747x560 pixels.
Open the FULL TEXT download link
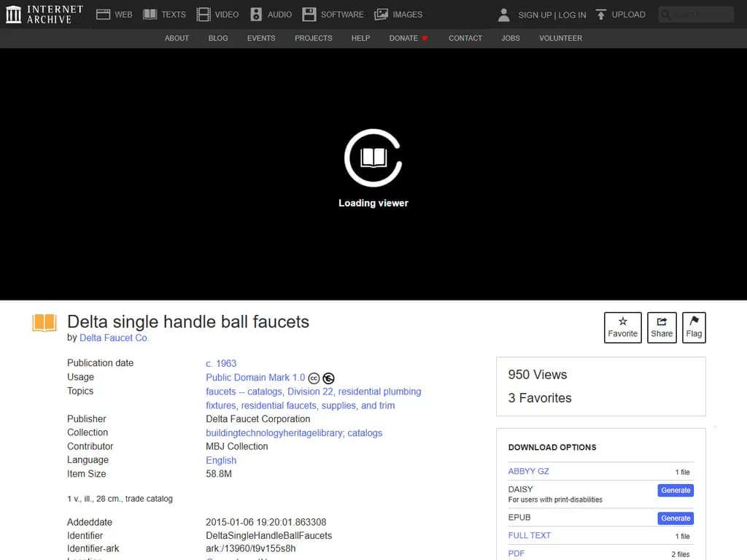[529, 535]
